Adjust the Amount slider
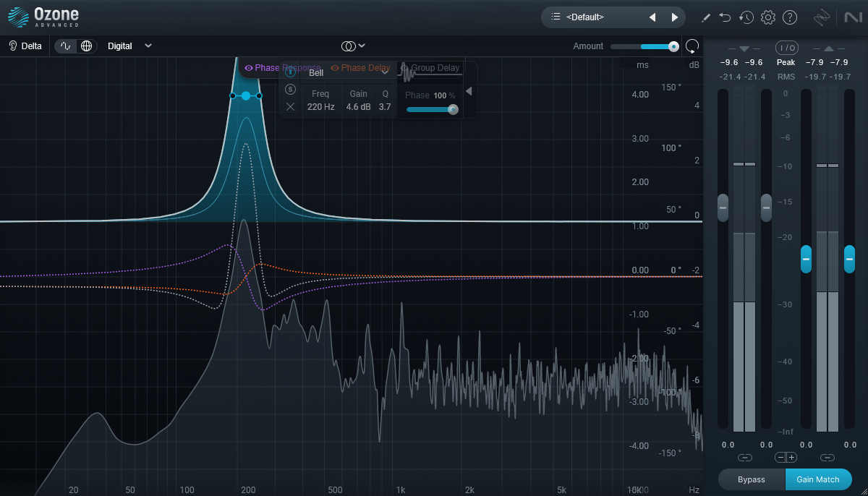This screenshot has height=496, width=868. [645, 46]
